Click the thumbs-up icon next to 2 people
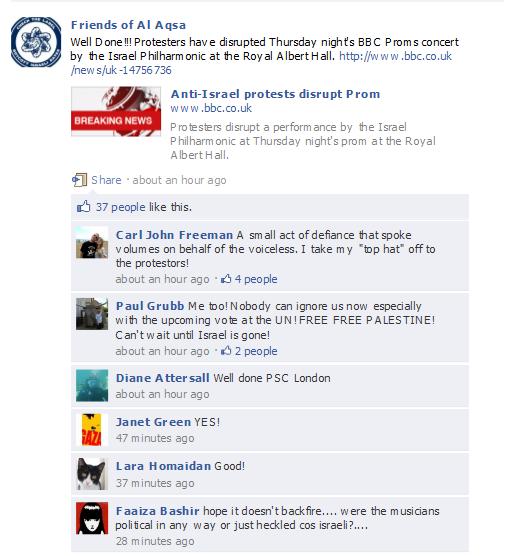The width and height of the screenshot is (516, 556). [226, 351]
